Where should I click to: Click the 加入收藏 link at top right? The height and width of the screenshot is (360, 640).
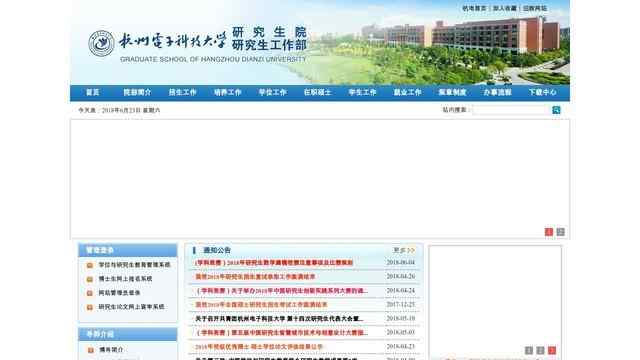click(504, 8)
